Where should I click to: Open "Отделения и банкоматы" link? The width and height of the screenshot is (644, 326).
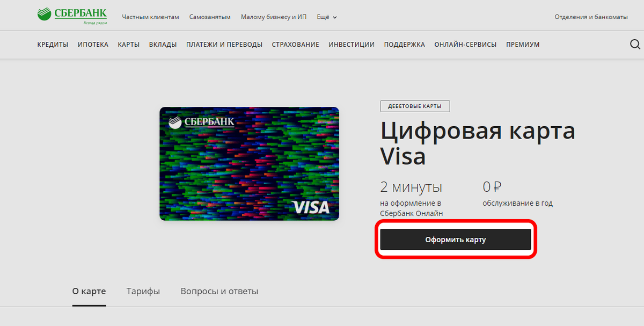coord(591,17)
